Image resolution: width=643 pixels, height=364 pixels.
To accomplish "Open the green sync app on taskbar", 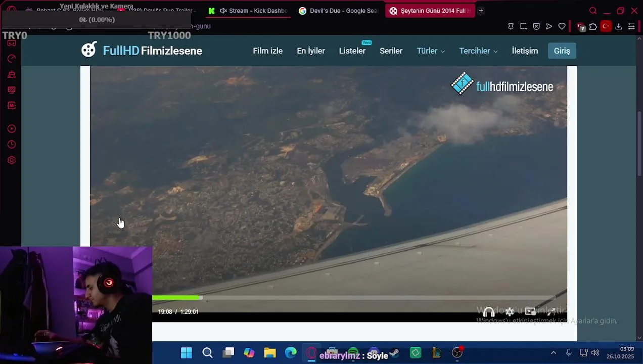I will 416,353.
